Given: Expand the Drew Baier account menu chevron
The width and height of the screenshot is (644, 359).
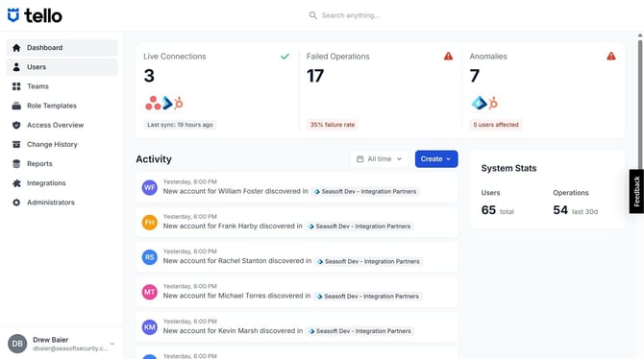Looking at the screenshot, I should [112, 344].
